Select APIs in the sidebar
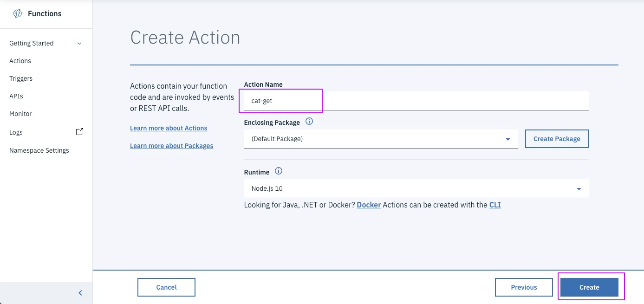644x304 pixels. click(16, 96)
